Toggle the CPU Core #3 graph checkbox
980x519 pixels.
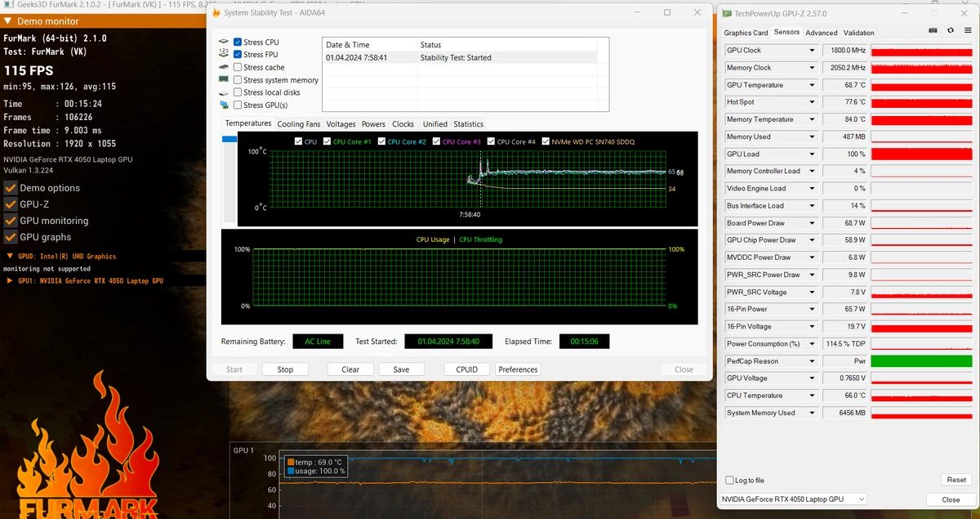[436, 141]
